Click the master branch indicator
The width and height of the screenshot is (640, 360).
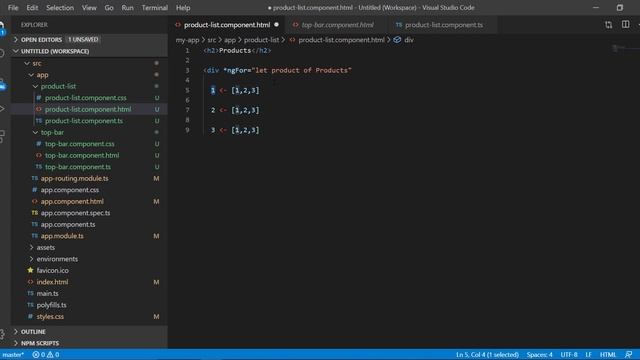tap(13, 355)
